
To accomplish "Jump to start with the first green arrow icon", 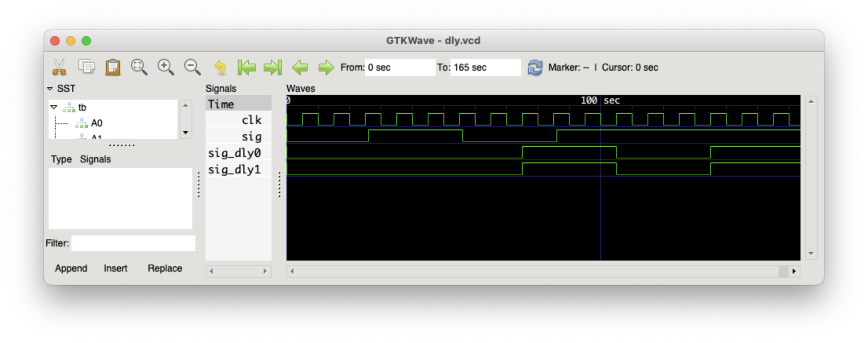I will point(246,67).
